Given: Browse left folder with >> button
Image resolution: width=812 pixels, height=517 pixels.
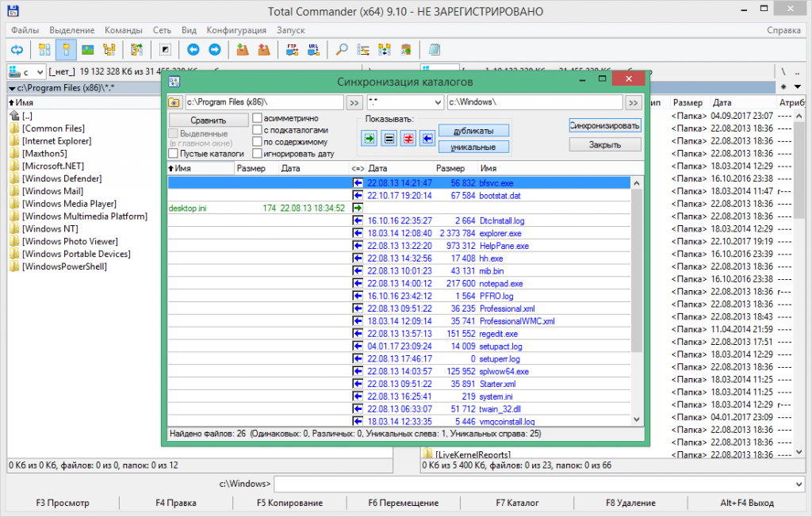Looking at the screenshot, I should (x=354, y=102).
